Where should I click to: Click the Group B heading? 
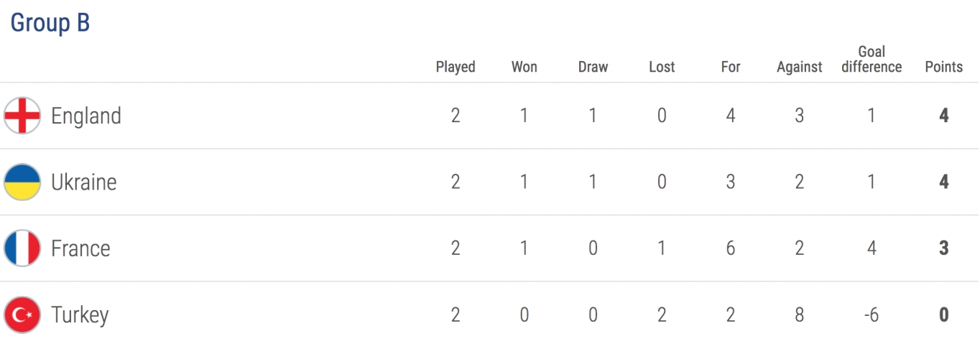[x=50, y=23]
